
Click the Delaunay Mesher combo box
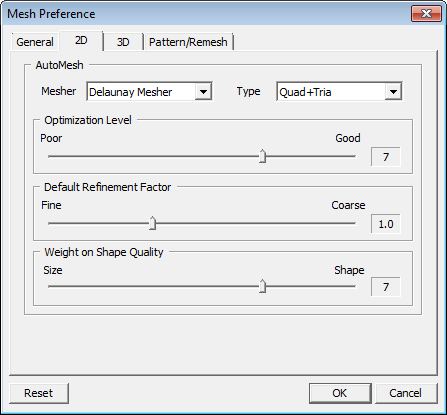click(149, 91)
